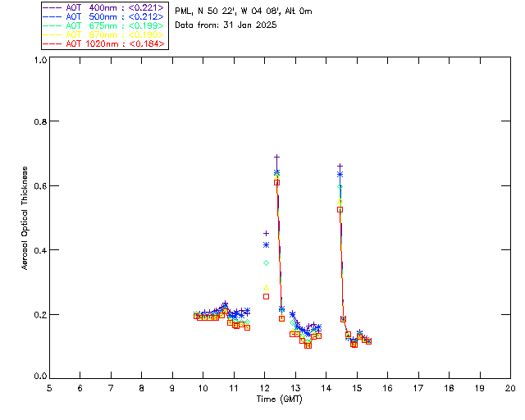Click the x-axis tick label 12
The height and width of the screenshot is (420, 525).
pos(264,388)
